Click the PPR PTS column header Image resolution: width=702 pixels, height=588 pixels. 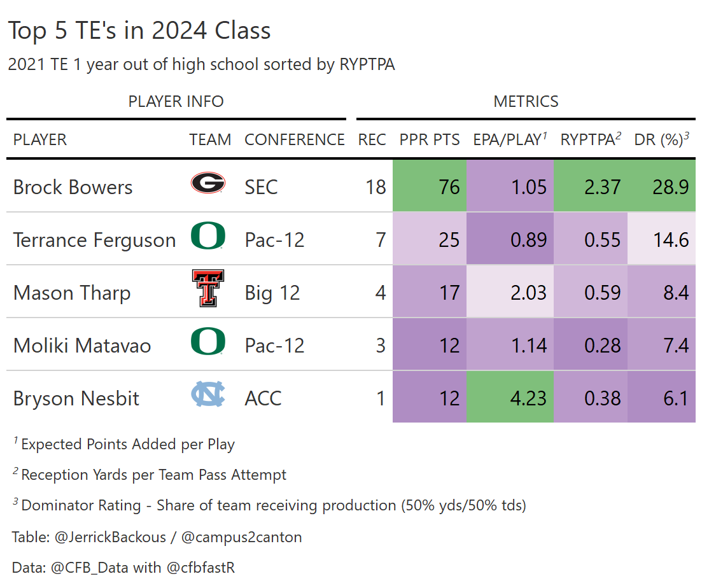click(430, 139)
